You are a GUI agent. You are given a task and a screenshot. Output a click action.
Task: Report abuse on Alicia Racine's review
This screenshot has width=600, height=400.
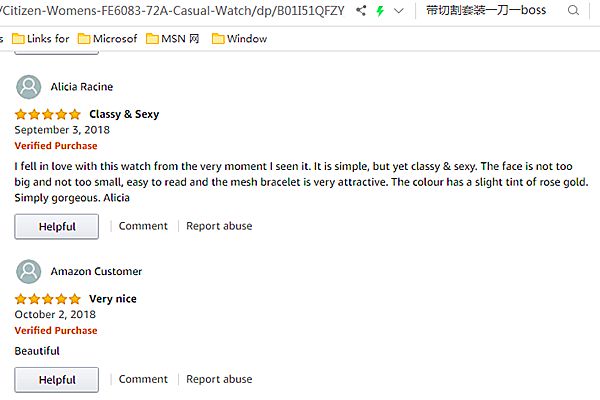(x=219, y=226)
